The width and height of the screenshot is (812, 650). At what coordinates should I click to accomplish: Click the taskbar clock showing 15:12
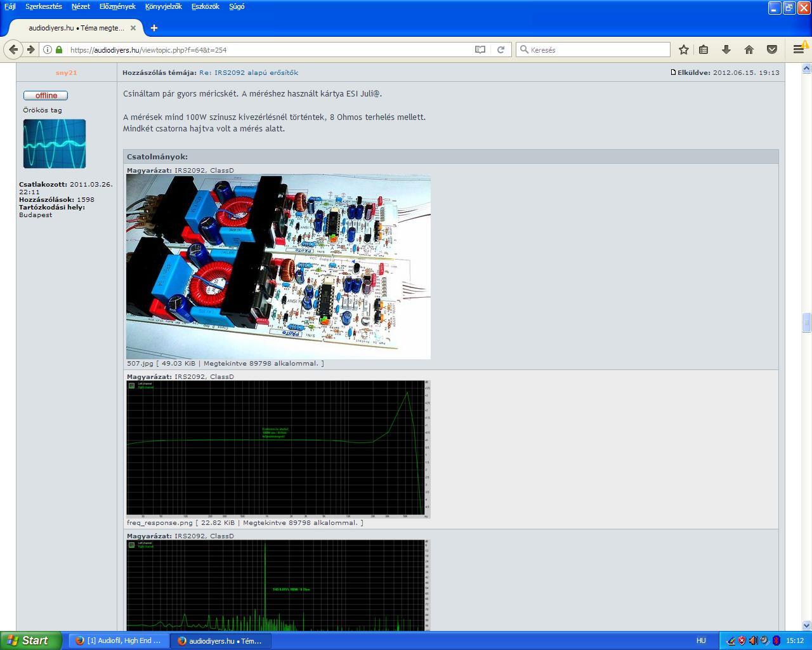(795, 640)
